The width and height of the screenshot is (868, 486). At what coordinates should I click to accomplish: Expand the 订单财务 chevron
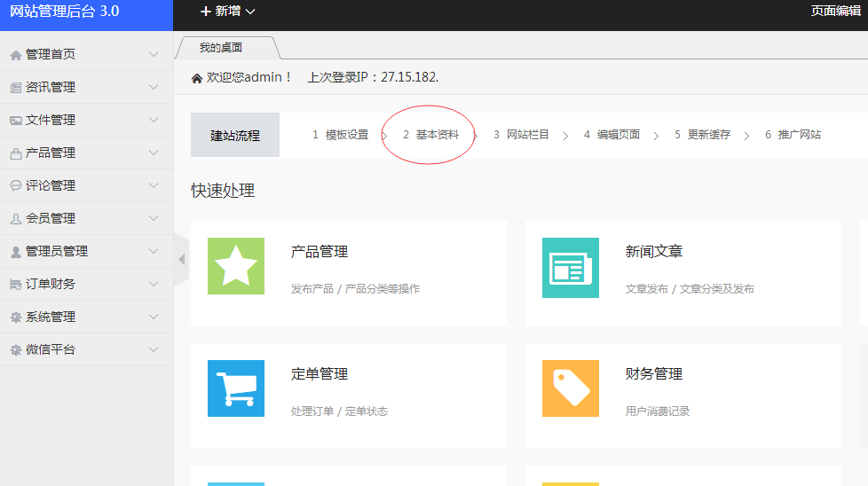[154, 284]
